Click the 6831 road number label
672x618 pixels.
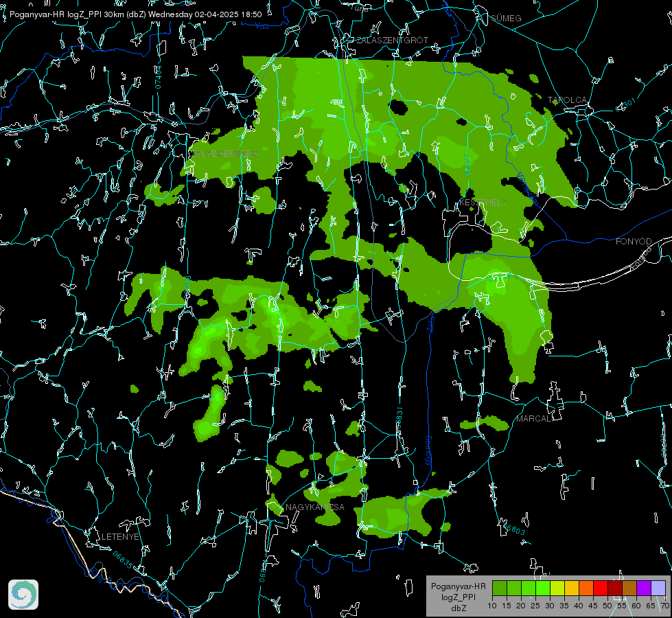click(399, 417)
